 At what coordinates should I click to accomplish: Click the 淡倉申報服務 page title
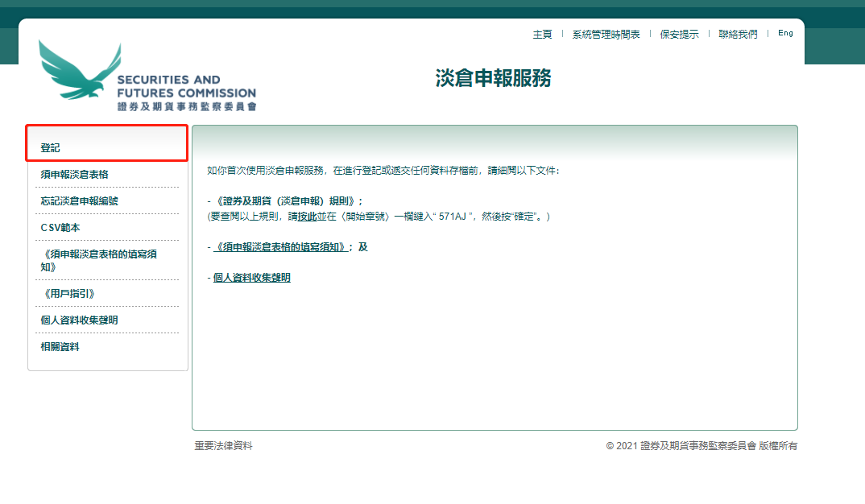493,78
